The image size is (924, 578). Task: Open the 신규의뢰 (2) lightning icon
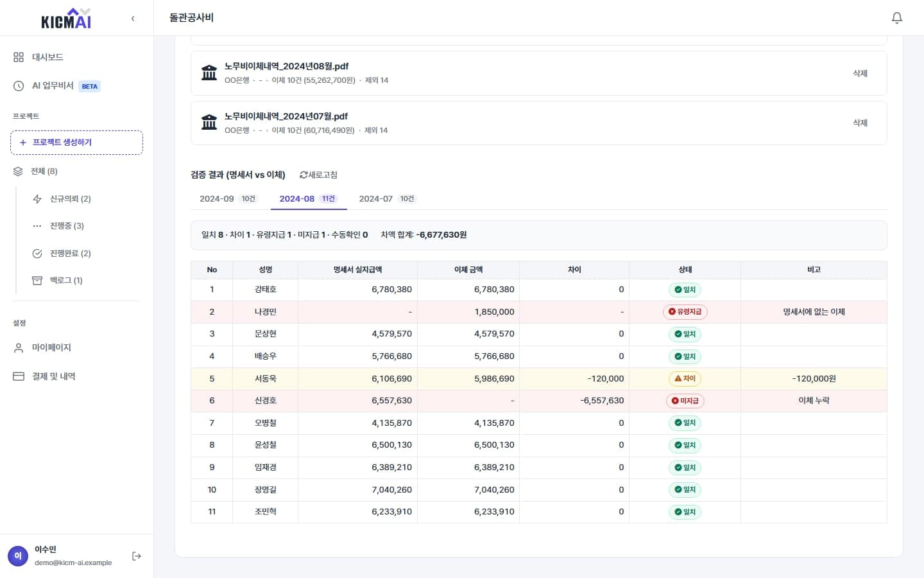tap(37, 199)
